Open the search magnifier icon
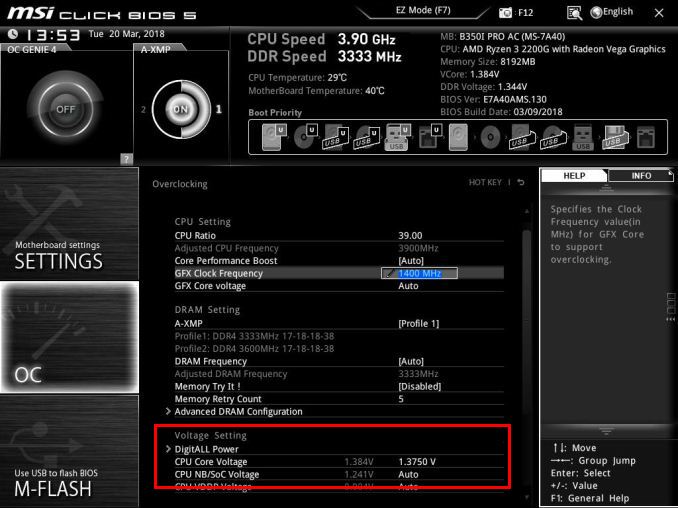The width and height of the screenshot is (678, 508). pyautogui.click(x=574, y=13)
